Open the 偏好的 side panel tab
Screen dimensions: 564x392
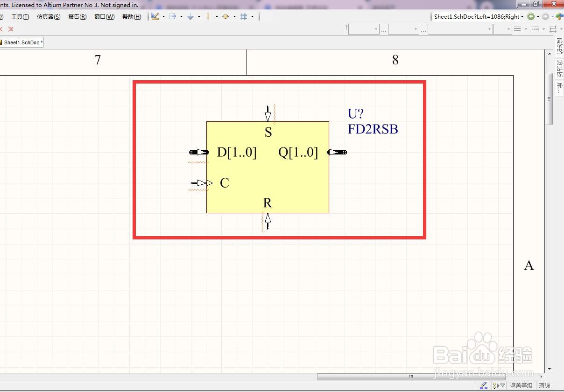(559, 46)
